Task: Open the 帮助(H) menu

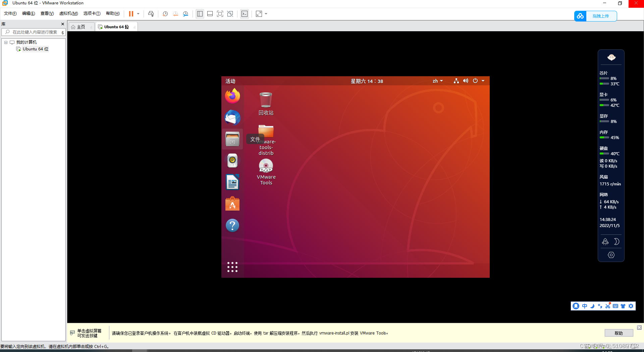Action: coord(113,13)
